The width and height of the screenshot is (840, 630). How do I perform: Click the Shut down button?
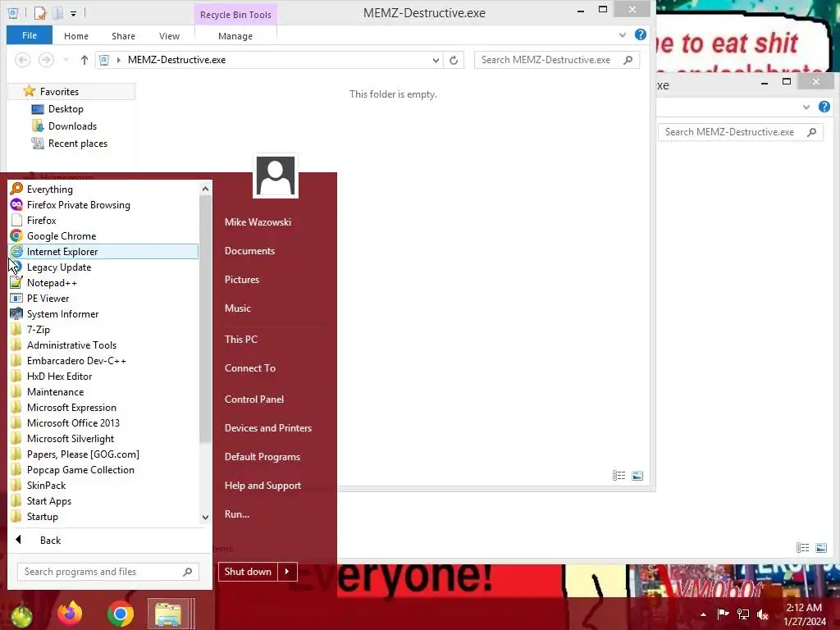[248, 572]
